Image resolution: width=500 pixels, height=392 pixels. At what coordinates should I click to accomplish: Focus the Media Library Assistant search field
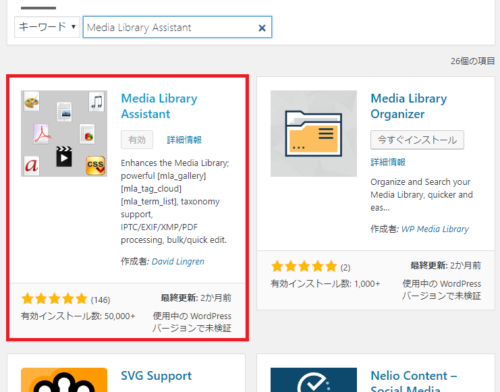click(x=177, y=27)
